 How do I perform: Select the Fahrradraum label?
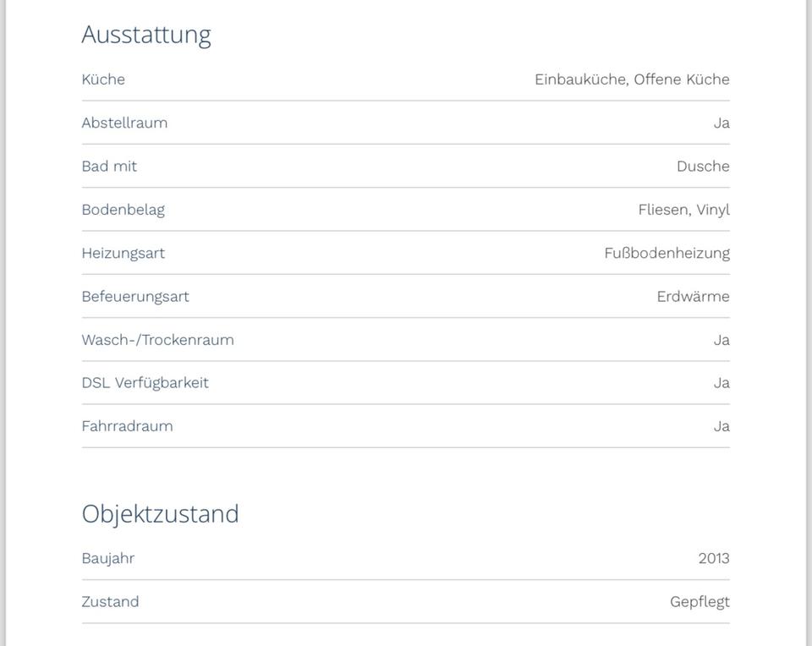[127, 426]
